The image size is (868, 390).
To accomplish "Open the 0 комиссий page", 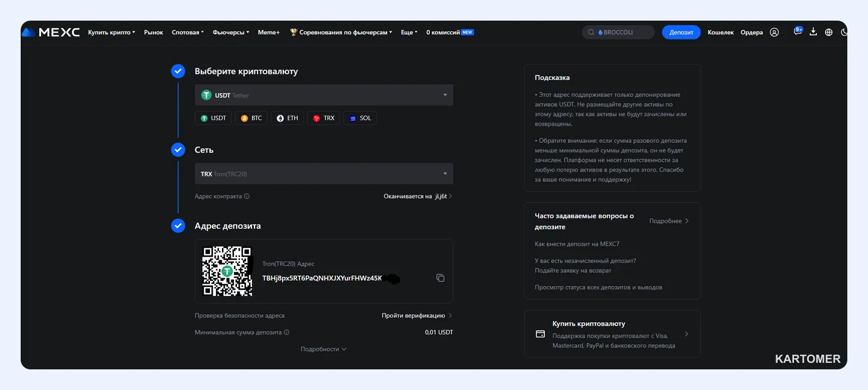I will 450,33.
